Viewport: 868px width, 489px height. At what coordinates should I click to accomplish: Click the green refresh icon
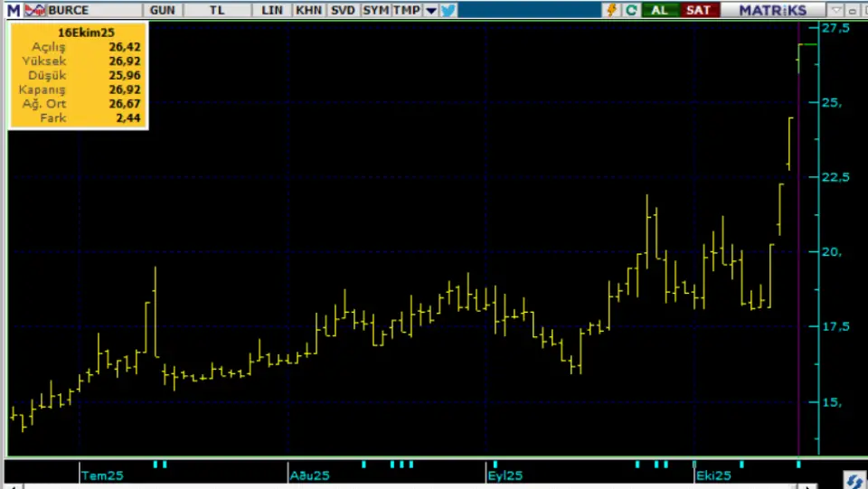(x=631, y=10)
